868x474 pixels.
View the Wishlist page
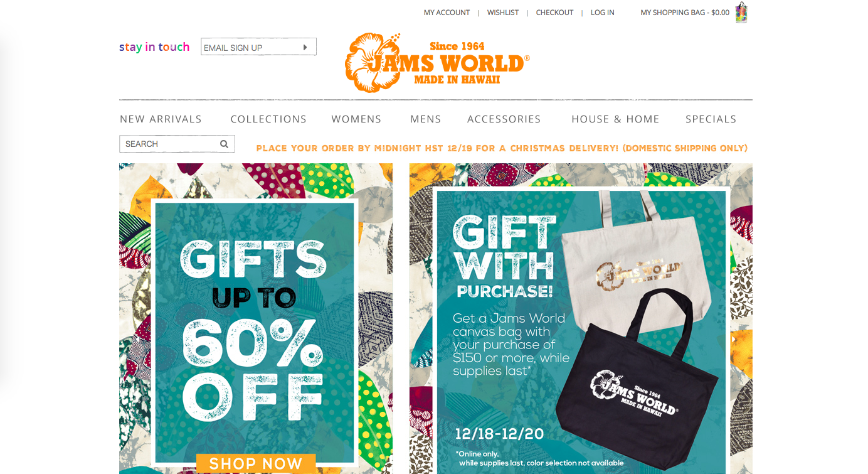503,13
